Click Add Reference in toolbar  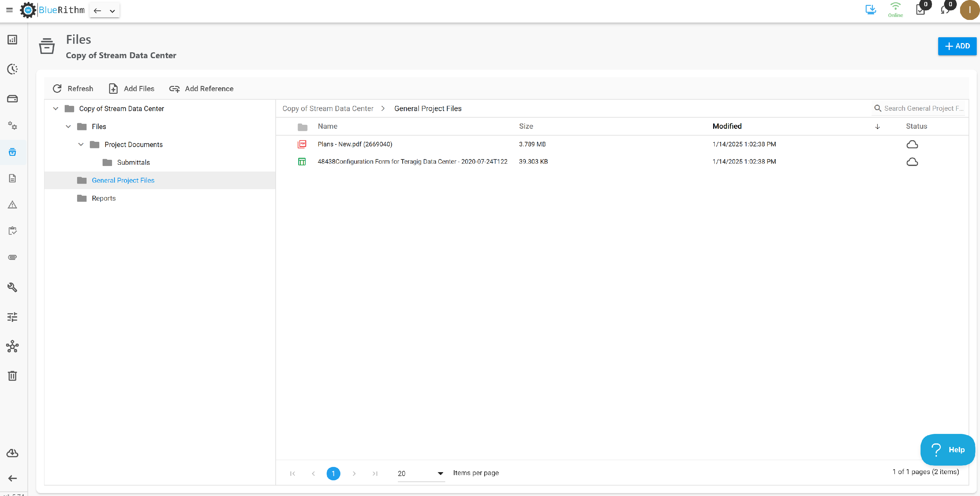click(201, 89)
